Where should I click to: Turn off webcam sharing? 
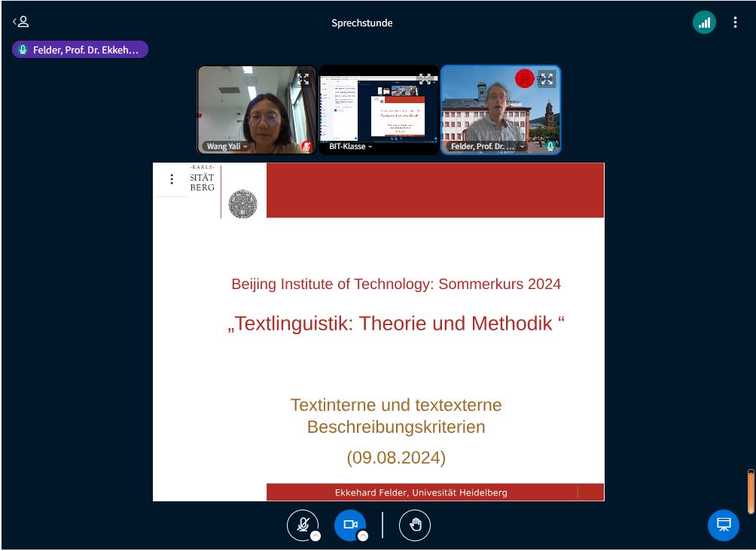[x=349, y=525]
